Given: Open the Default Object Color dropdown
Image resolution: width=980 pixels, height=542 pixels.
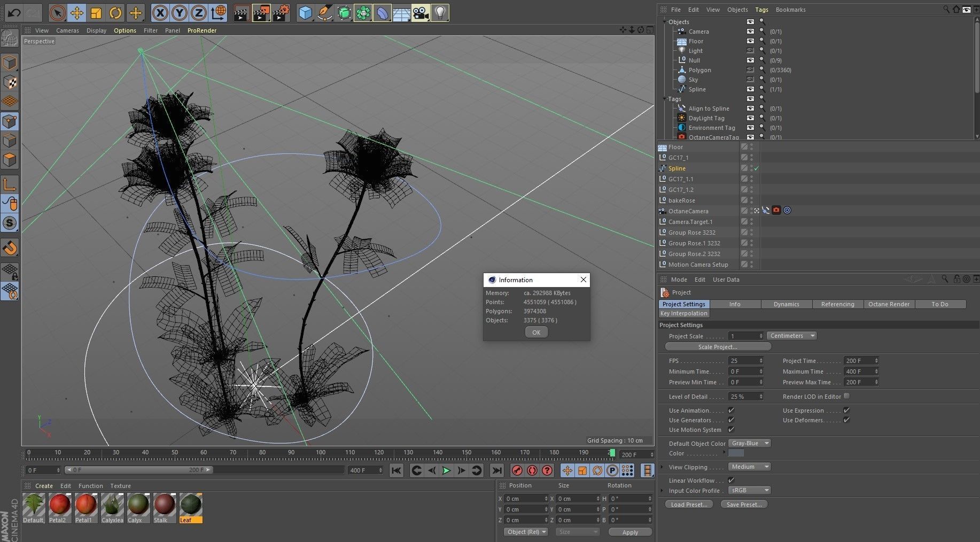Looking at the screenshot, I should pos(750,443).
